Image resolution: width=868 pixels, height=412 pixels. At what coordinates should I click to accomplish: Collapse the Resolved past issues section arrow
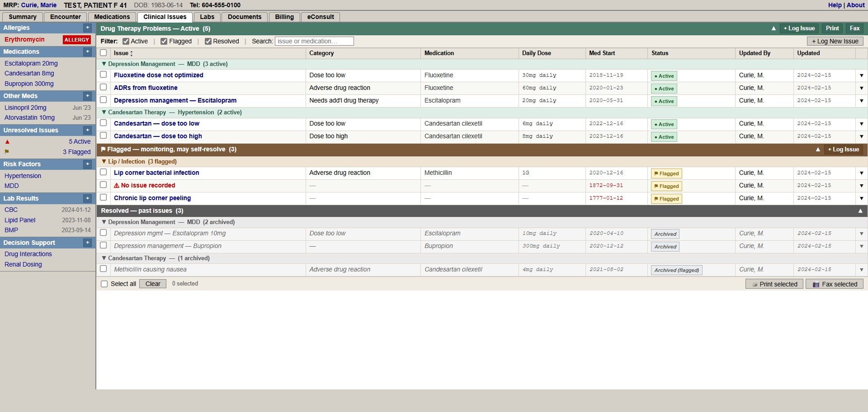860,211
